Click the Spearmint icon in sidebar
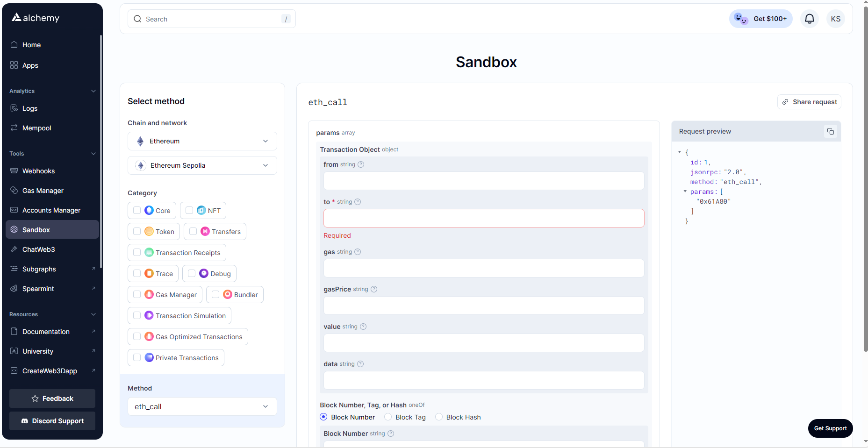 [x=14, y=289]
